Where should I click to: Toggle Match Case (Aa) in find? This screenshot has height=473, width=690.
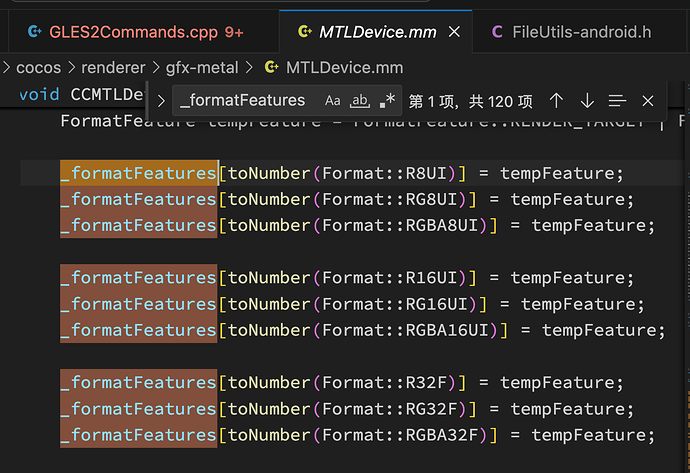coord(333,101)
